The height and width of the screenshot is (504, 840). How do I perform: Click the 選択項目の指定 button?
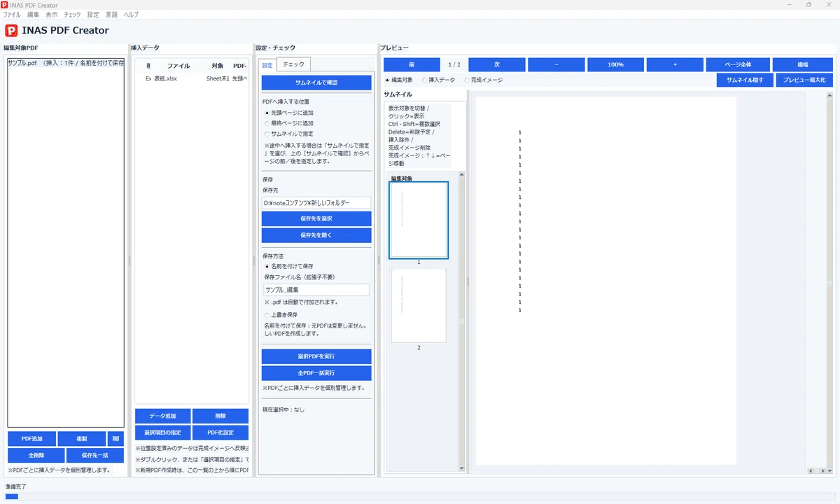[x=162, y=433]
